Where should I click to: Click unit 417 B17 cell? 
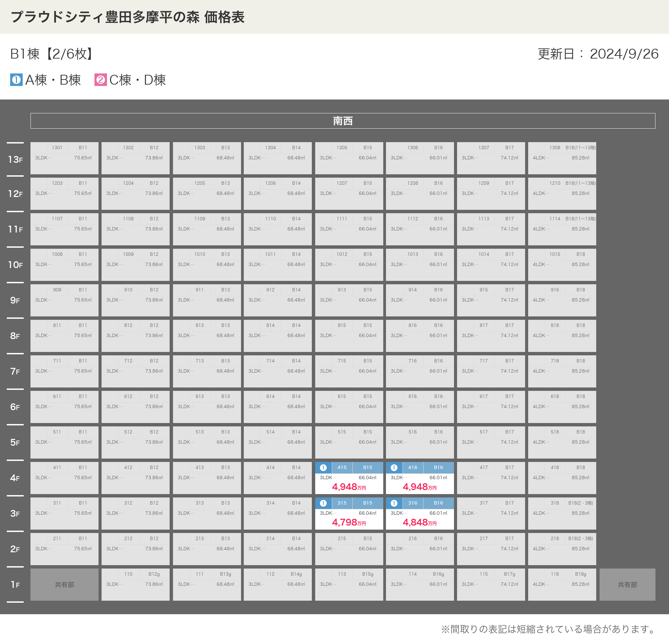click(x=491, y=478)
